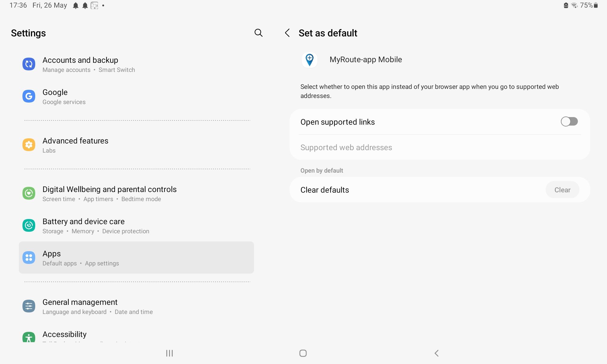
Task: Tap the Digital Wellbeing green icon
Action: [x=29, y=193]
